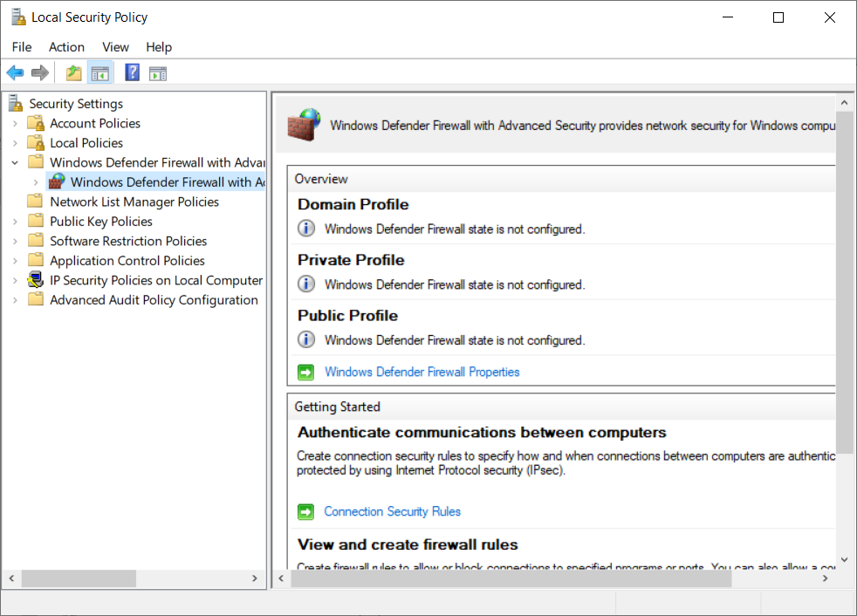Click the details pane's scroll-up arrow

pos(845,103)
